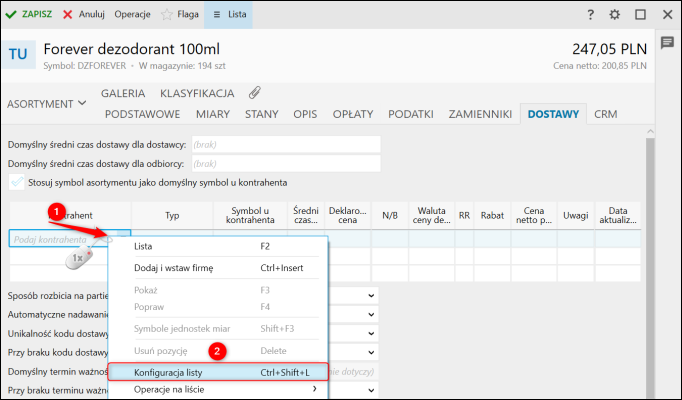Expand 'Automatyczne nadawanie' dropdown arrow

pyautogui.click(x=371, y=314)
